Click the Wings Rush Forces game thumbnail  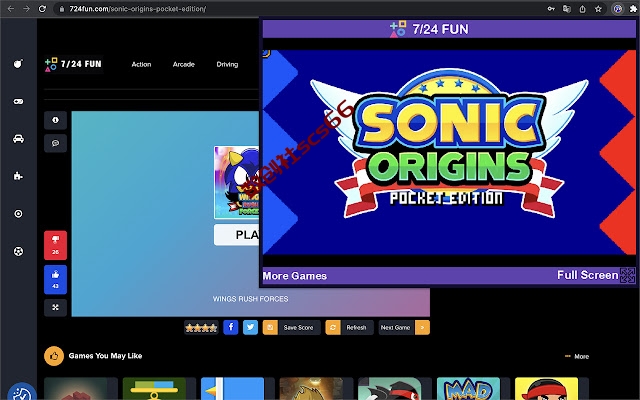click(236, 182)
